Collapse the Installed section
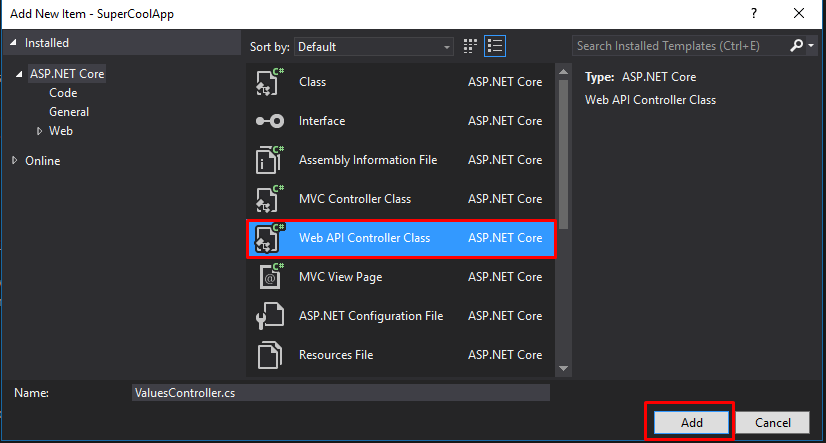The image size is (826, 443). point(13,44)
